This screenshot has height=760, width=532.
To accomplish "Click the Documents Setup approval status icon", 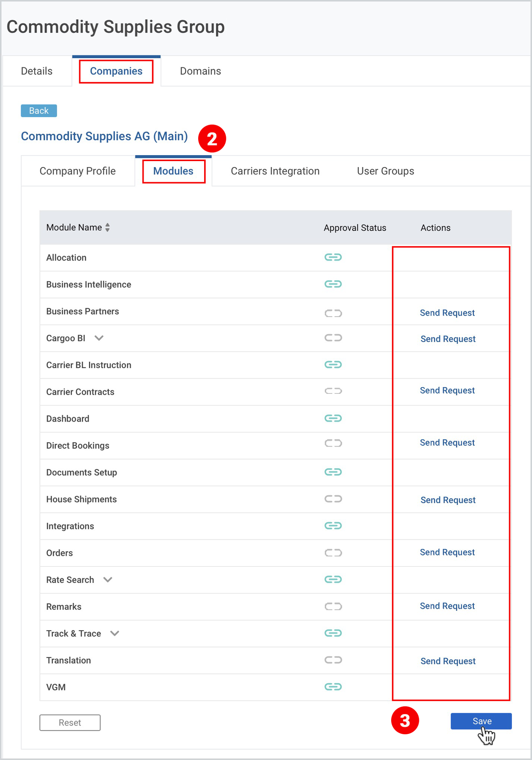I will click(x=333, y=472).
